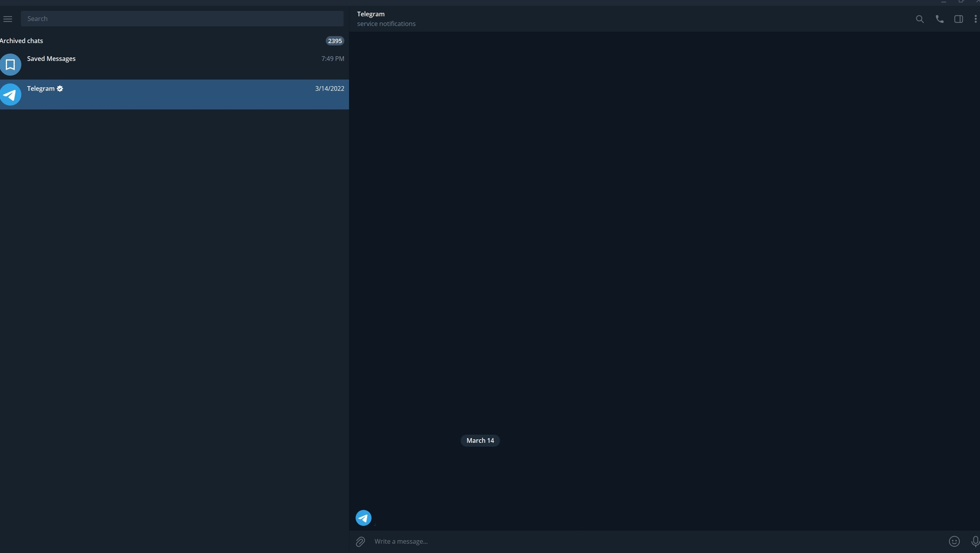Screen dimensions: 980x553
Task: Click the verified badge next to Telegram
Action: [60, 88]
